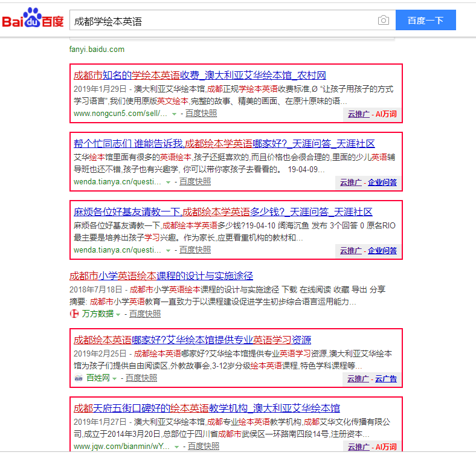Image resolution: width=476 pixels, height=455 pixels.
Task: Open result 成都市小学英语绘本课程的设计与实施途径
Action: click(x=161, y=276)
